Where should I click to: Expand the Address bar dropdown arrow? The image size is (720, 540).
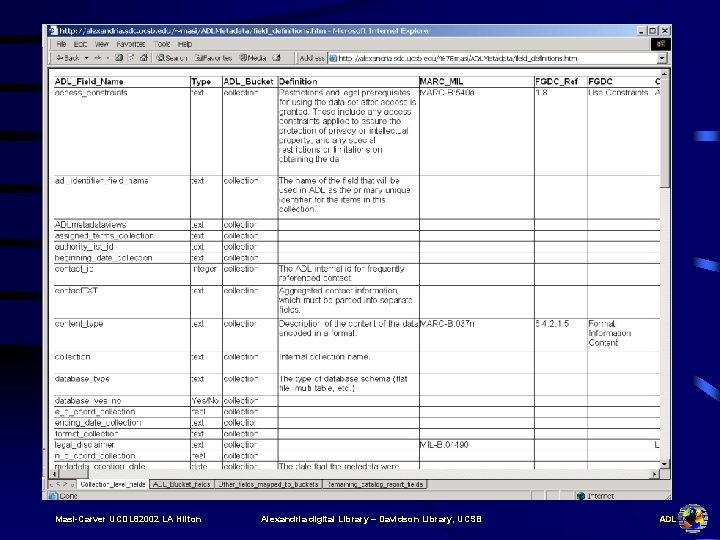[x=662, y=58]
